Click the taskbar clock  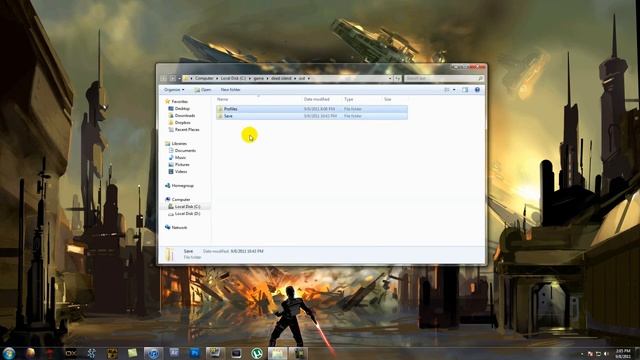point(623,353)
